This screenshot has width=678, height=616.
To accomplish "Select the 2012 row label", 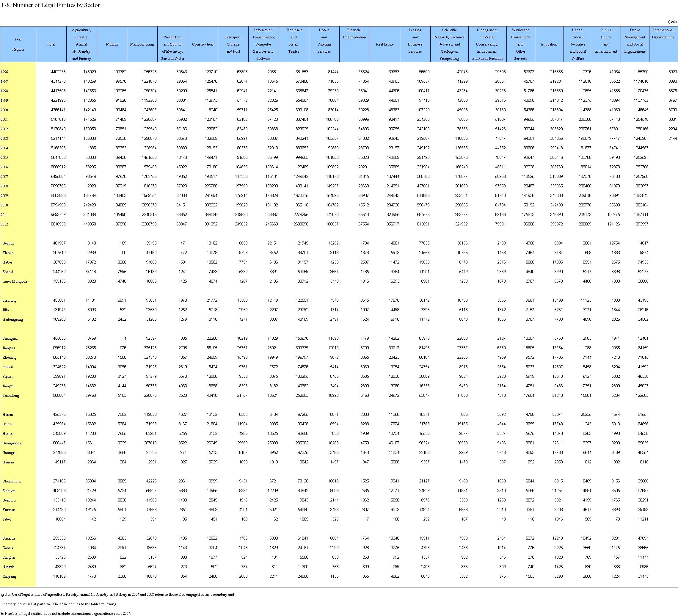I will point(4,224).
